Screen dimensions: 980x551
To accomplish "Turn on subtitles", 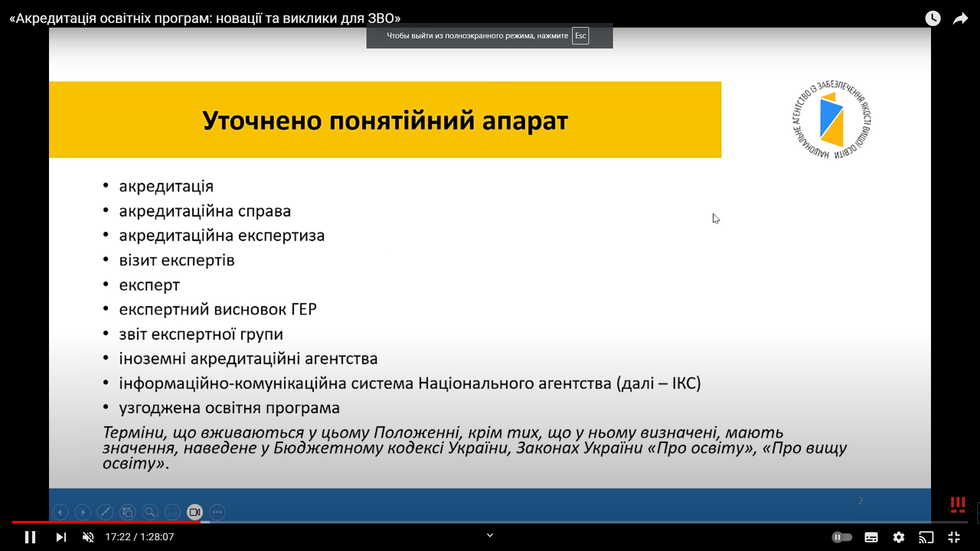I will (871, 537).
